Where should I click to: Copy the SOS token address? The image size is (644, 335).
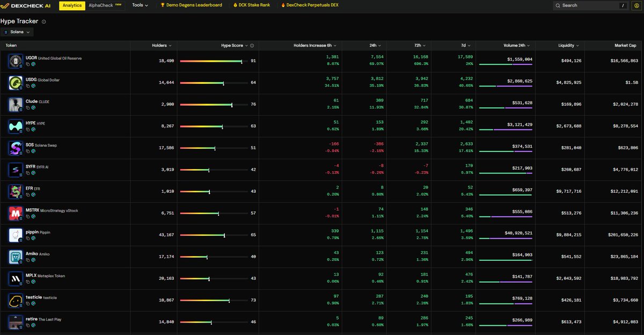tap(28, 150)
